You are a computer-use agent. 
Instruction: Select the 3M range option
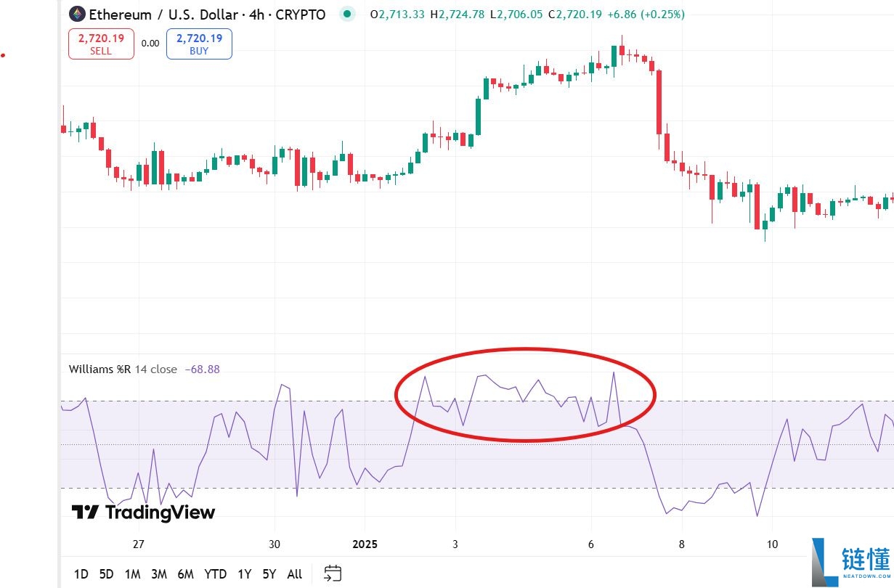[159, 574]
